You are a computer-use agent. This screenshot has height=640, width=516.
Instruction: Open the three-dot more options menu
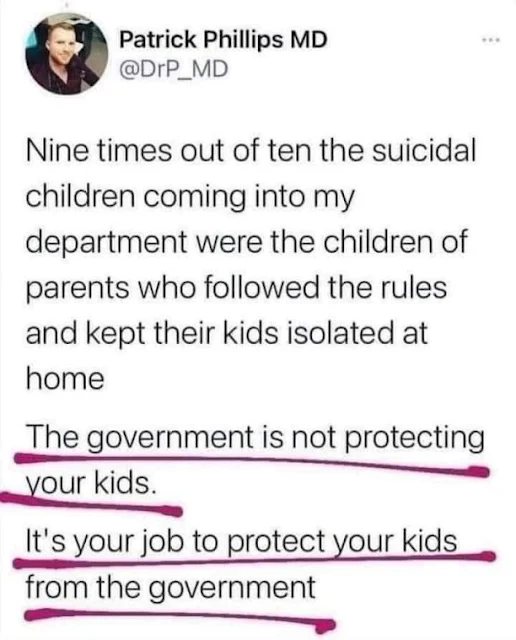(x=490, y=40)
